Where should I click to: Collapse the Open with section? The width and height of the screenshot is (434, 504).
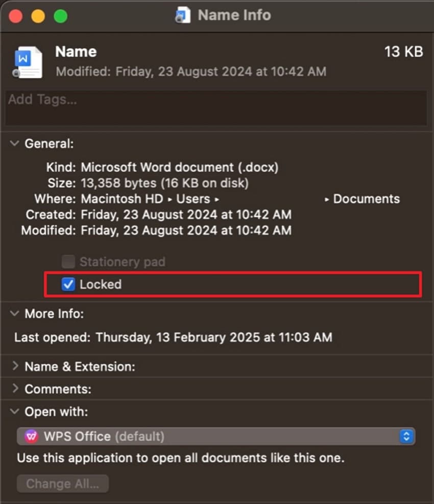[x=14, y=411]
